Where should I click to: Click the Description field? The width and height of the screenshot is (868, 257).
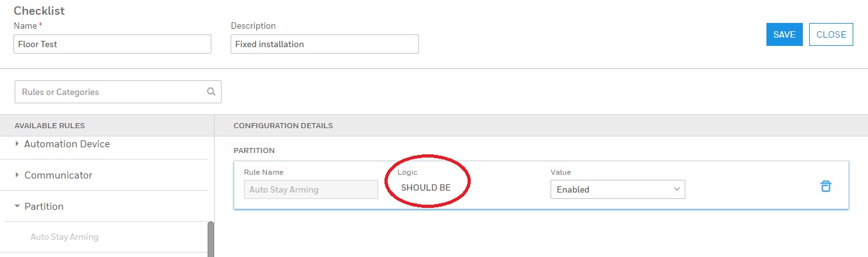pyautogui.click(x=324, y=44)
